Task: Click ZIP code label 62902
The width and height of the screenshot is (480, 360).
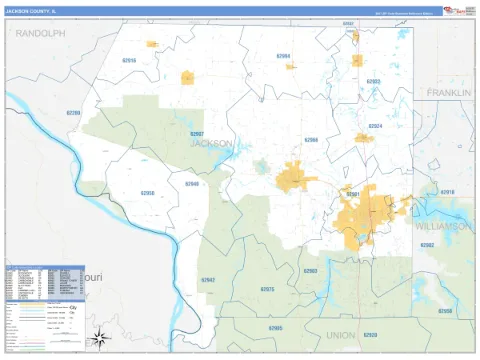Action: pos(427,245)
